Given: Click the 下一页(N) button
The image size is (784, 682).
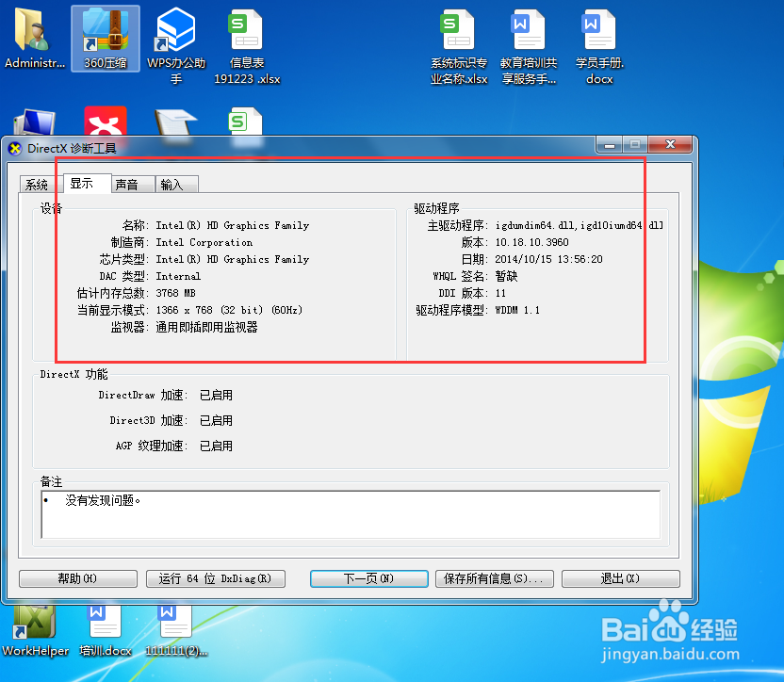Looking at the screenshot, I should [x=368, y=578].
